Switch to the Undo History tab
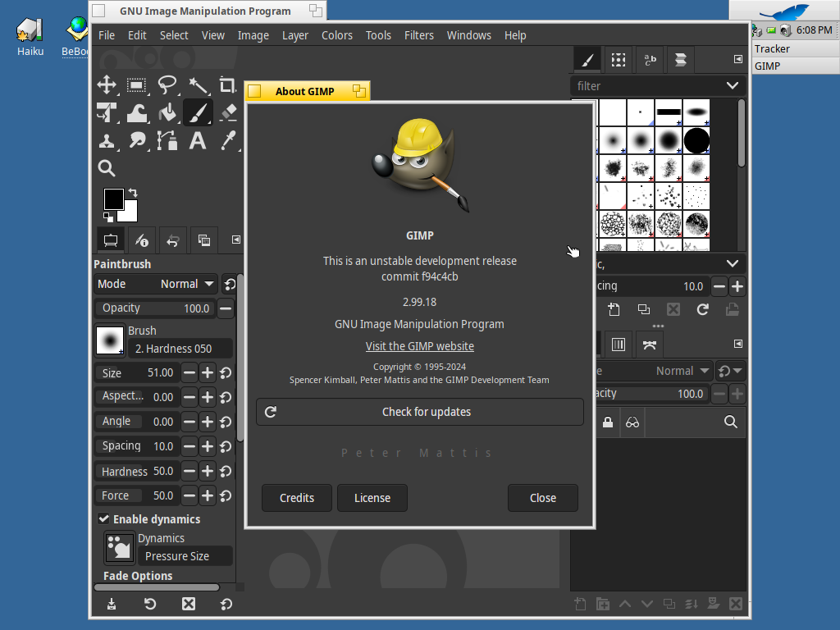The width and height of the screenshot is (840, 630). click(172, 240)
